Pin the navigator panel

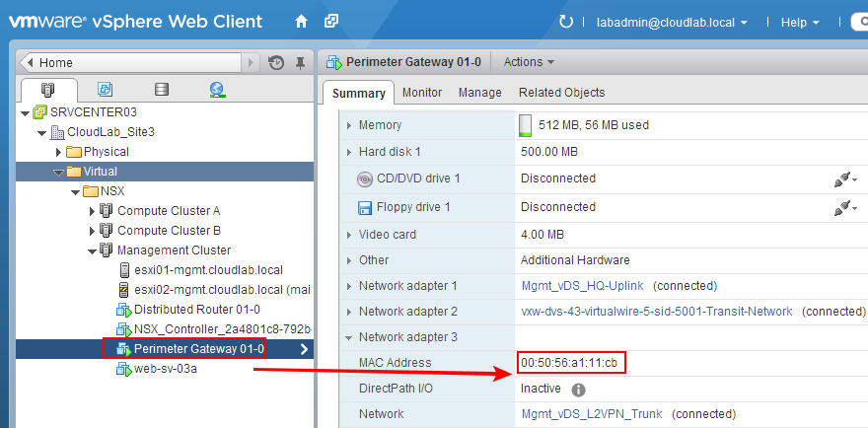click(x=300, y=62)
